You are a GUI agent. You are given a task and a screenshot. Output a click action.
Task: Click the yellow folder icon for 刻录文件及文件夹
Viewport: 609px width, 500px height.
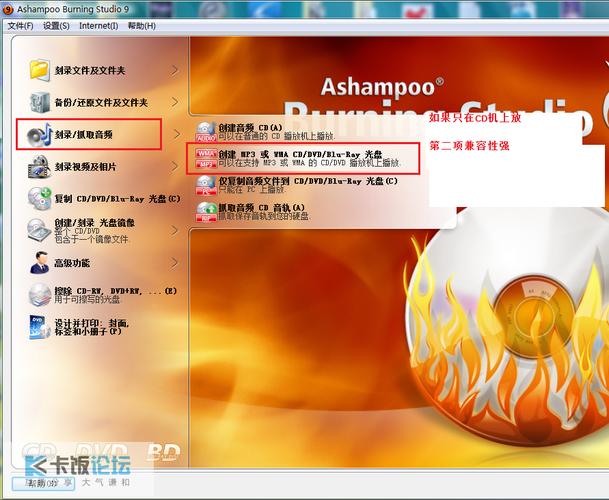(x=40, y=70)
